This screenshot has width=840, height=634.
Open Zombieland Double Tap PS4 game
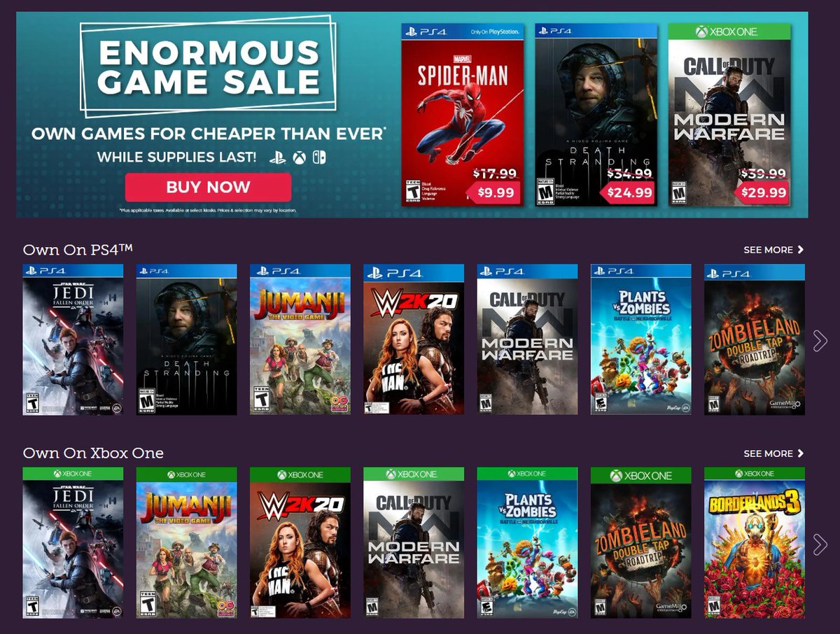coord(755,339)
